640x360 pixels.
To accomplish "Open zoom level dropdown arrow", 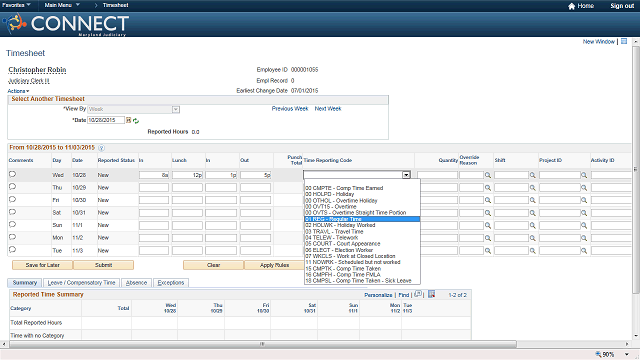I will pyautogui.click(x=627, y=354).
